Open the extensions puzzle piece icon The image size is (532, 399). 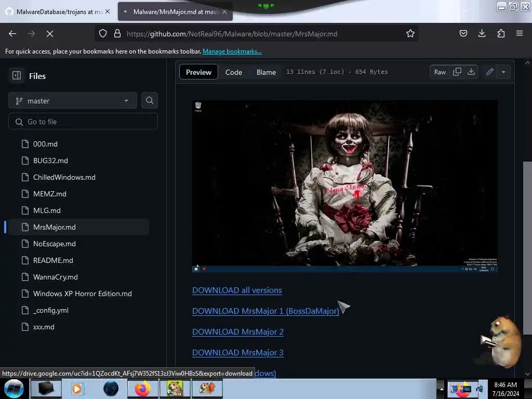point(501,33)
